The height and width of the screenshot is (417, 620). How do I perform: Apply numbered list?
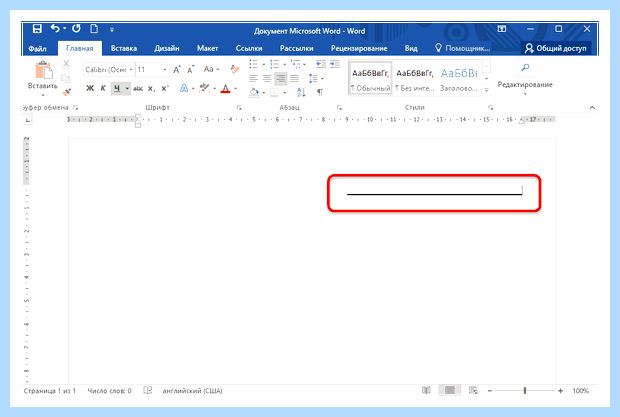pos(274,64)
